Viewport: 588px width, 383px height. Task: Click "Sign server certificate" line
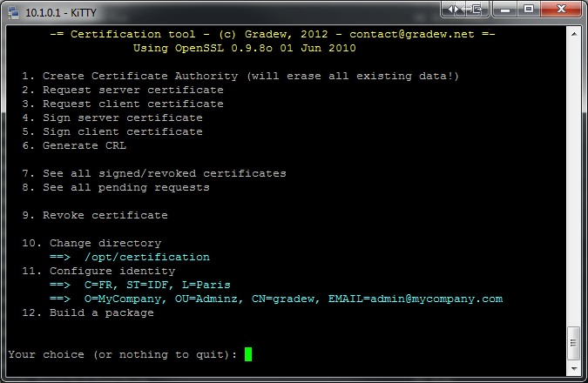[112, 118]
